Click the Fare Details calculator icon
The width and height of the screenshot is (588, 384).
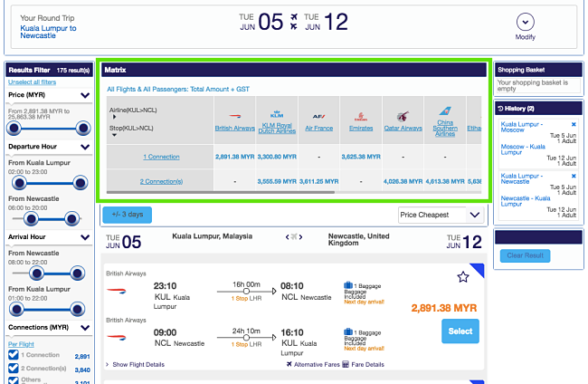coord(346,364)
